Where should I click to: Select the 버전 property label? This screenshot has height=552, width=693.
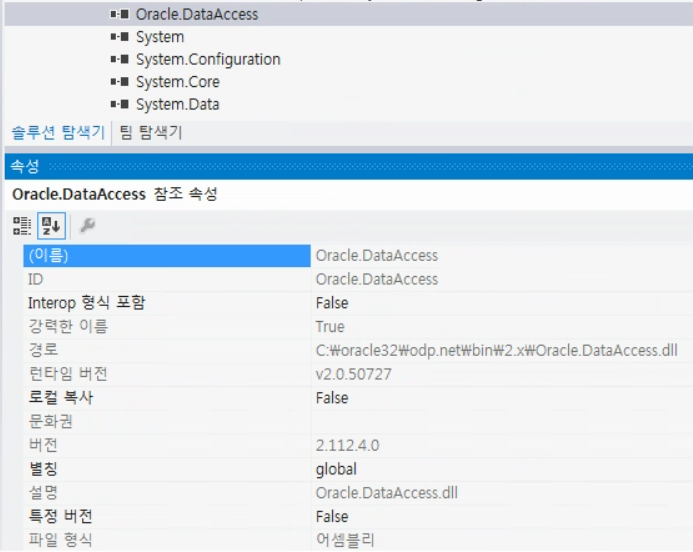click(43, 445)
